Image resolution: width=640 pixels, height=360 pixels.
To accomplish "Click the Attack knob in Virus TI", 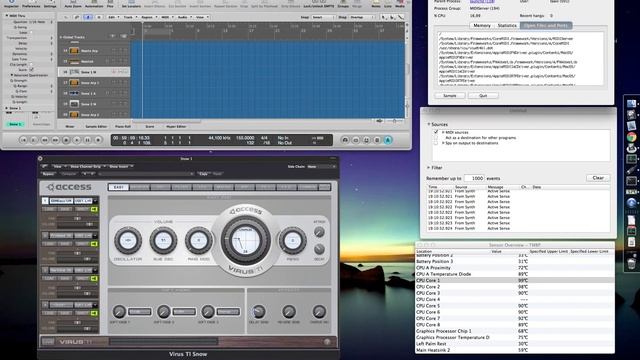I will pyautogui.click(x=319, y=232).
